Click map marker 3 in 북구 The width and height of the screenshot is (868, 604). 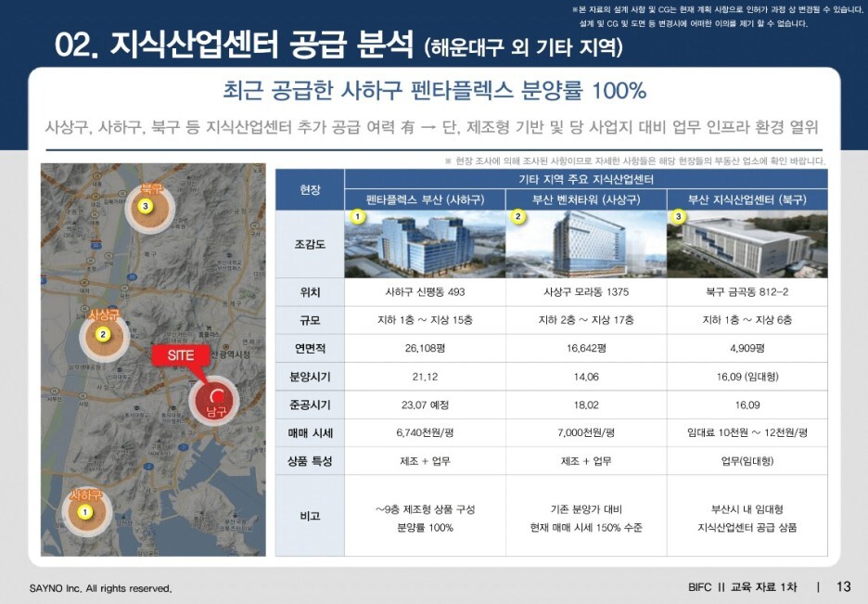point(146,207)
